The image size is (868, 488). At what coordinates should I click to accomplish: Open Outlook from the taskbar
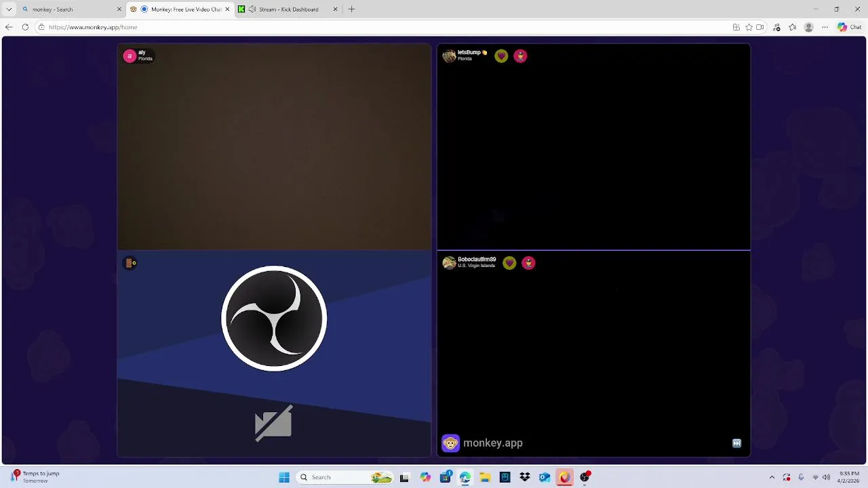(x=545, y=477)
